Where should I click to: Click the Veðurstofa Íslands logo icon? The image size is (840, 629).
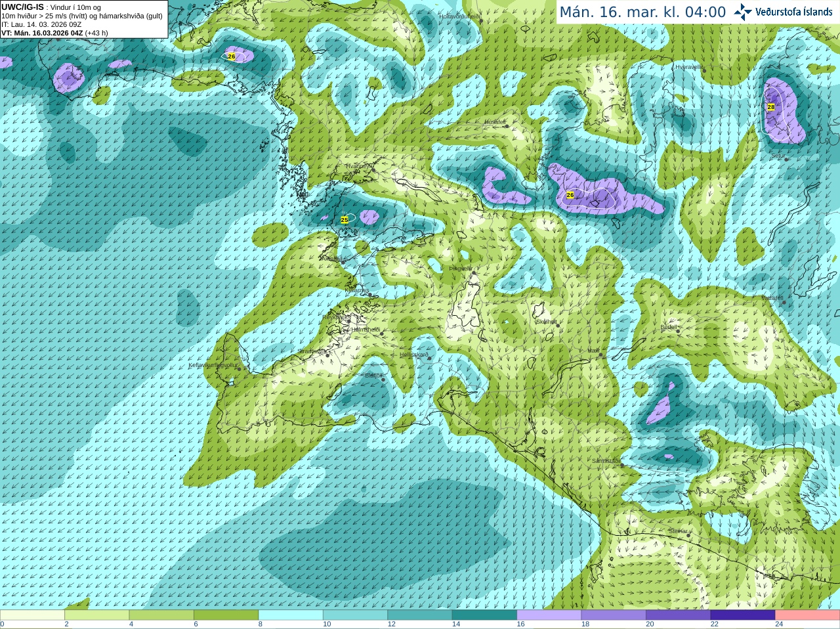(743, 12)
